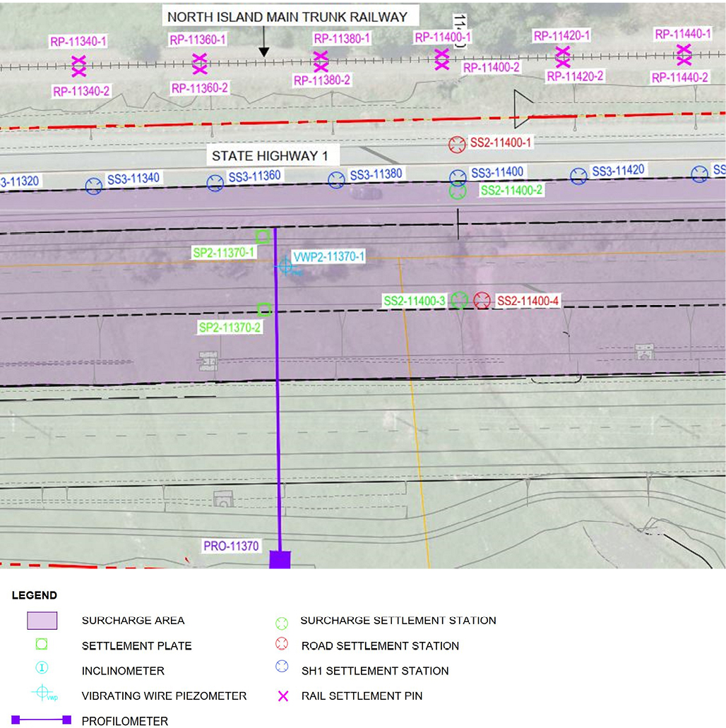Click the green SS2-11400-3 surcharge station marker
The width and height of the screenshot is (726, 728).
click(459, 300)
